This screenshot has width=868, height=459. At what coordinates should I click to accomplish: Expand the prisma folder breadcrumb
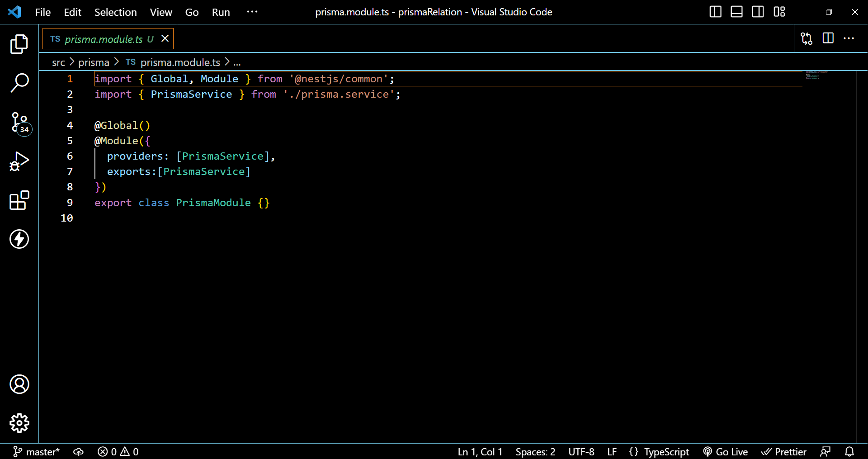point(94,62)
